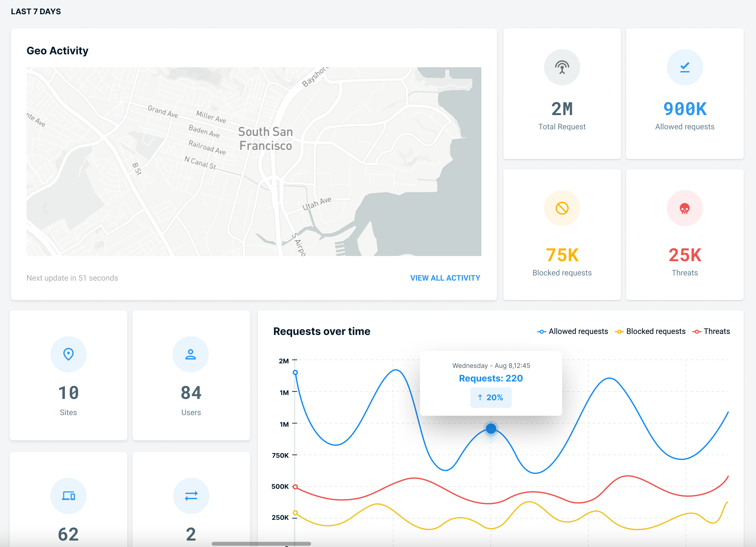Click "Utah Ave" street label on map
756x547 pixels.
pyautogui.click(x=317, y=203)
